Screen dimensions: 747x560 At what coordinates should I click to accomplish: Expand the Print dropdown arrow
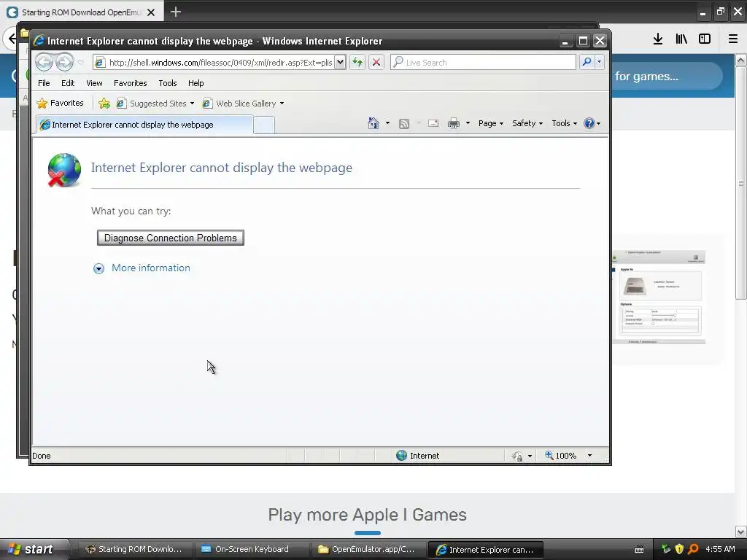coord(468,123)
